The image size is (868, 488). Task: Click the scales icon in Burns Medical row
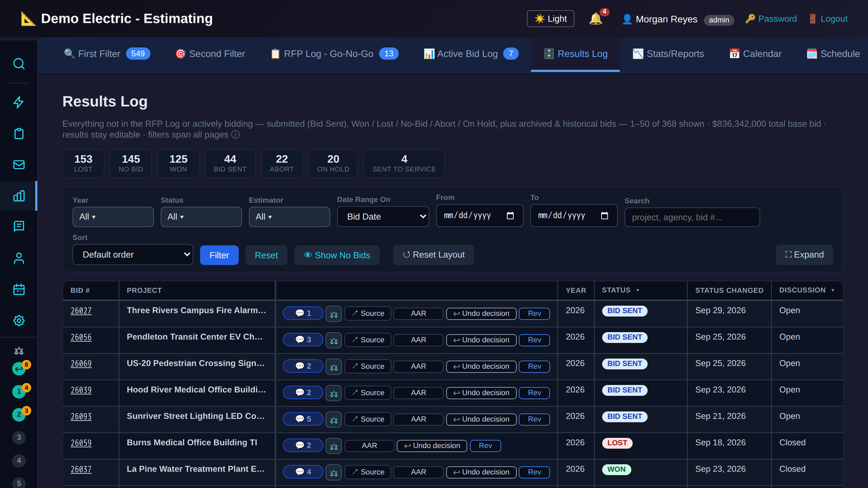[x=334, y=446]
